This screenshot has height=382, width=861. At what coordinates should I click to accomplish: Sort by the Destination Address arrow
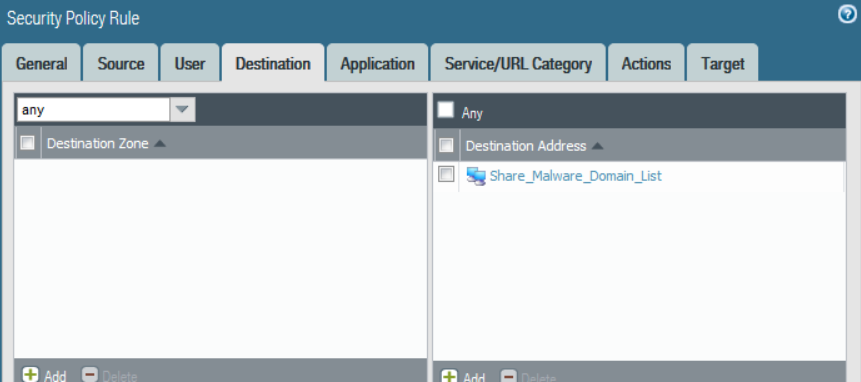click(x=597, y=146)
